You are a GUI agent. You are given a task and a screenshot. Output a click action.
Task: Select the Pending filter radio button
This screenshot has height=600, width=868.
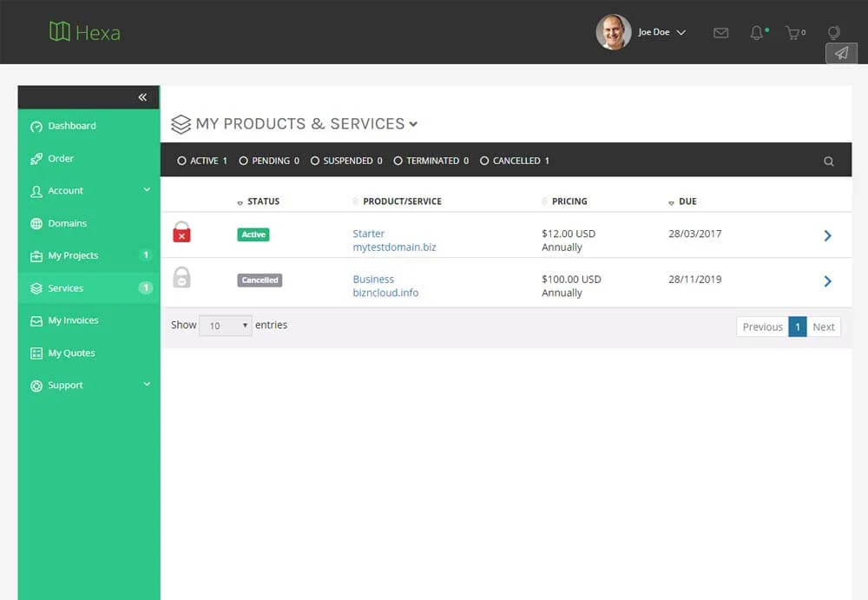point(243,161)
